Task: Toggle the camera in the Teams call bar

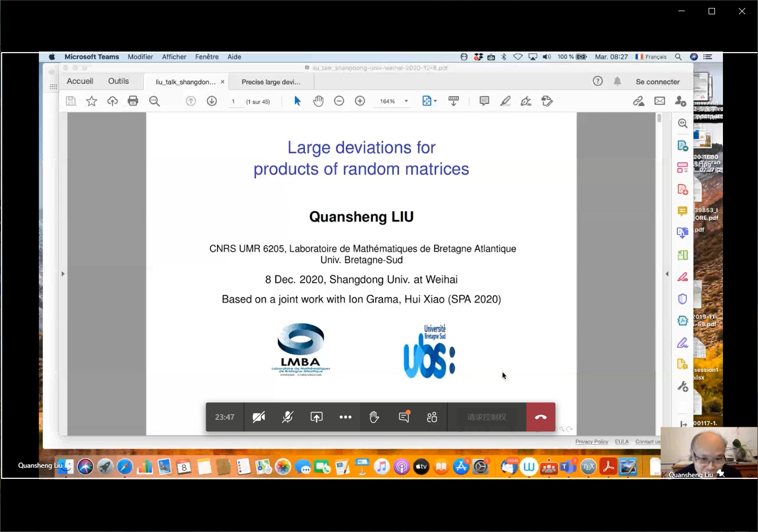Action: pos(259,417)
